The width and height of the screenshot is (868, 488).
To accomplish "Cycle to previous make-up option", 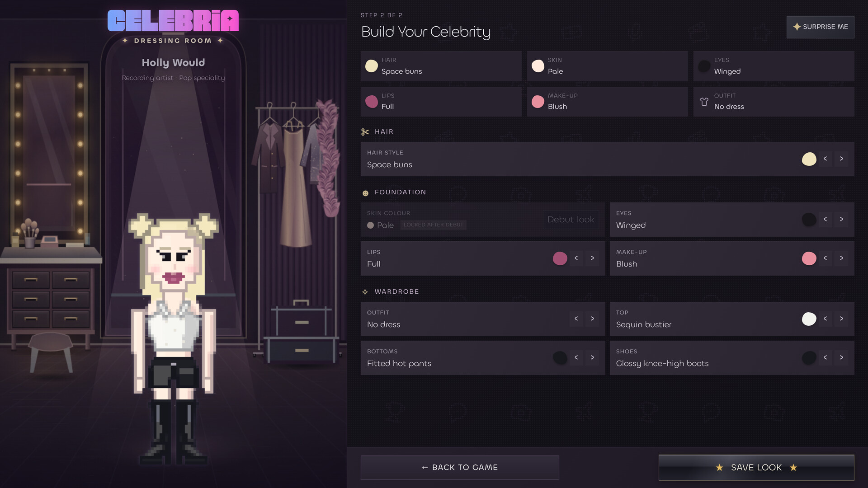I will coord(825,258).
